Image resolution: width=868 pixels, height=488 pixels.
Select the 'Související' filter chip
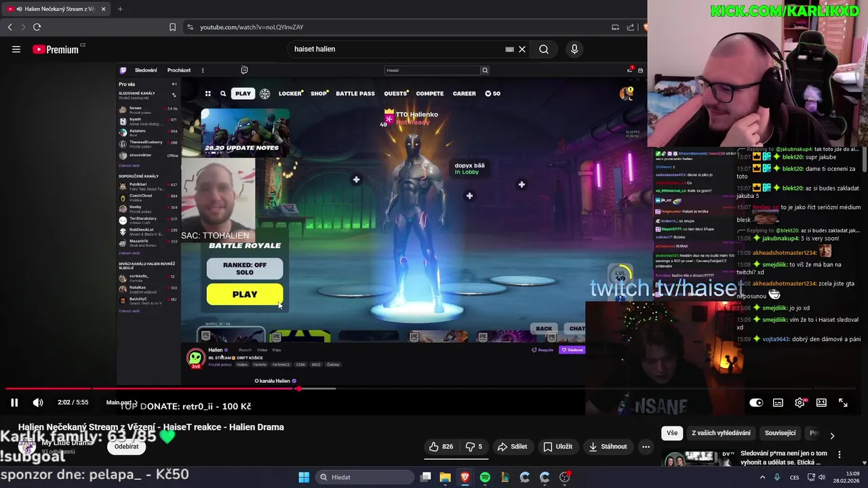coord(780,433)
